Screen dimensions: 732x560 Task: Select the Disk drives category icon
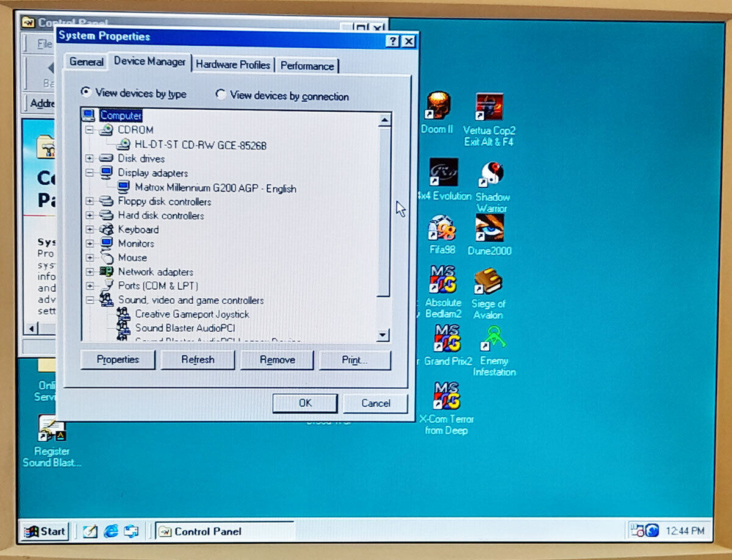(x=107, y=159)
